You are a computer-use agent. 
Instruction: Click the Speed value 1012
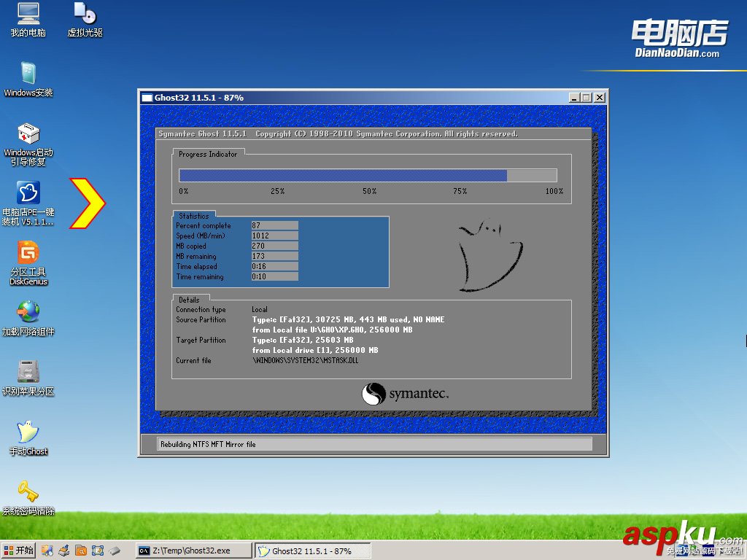pos(275,236)
